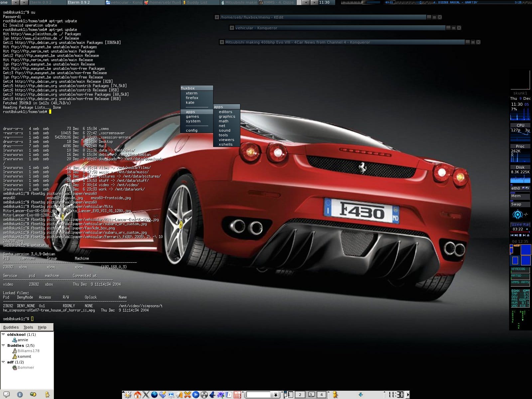Open graphics in the apps submenu
Viewport: 532px width, 399px height.
click(226, 116)
